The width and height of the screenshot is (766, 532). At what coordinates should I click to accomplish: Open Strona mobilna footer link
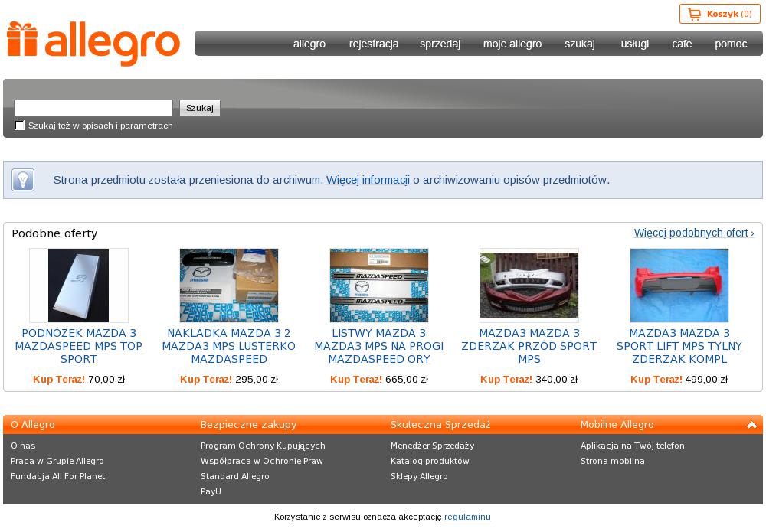pos(613,462)
